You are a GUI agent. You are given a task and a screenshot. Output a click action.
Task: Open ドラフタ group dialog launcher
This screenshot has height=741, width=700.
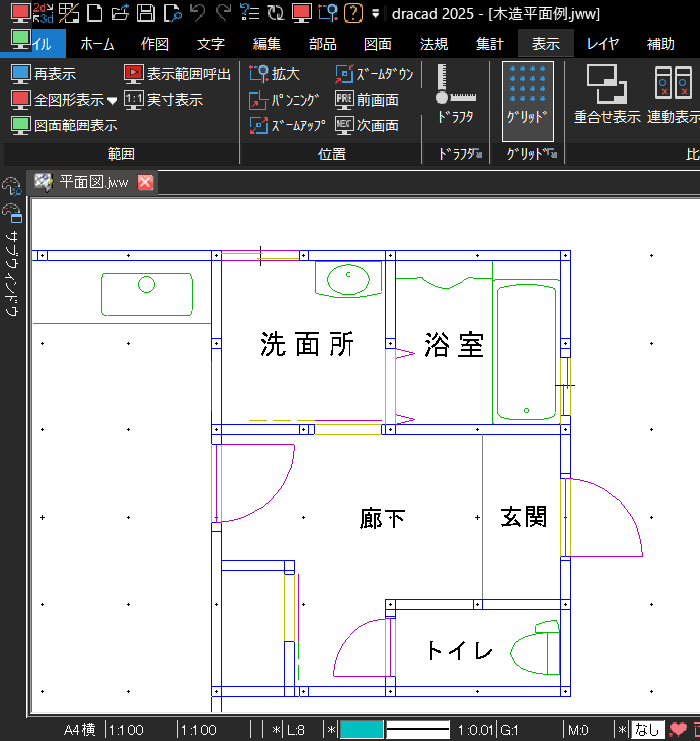pyautogui.click(x=479, y=154)
